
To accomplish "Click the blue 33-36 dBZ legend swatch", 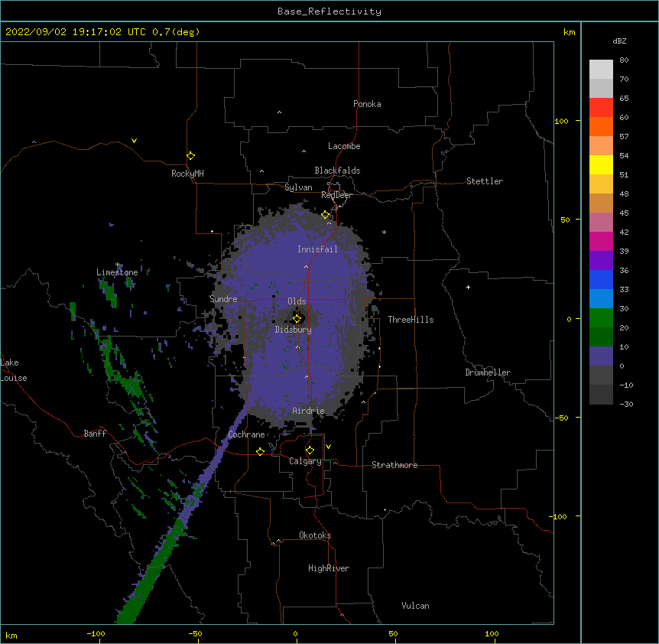I will (601, 279).
